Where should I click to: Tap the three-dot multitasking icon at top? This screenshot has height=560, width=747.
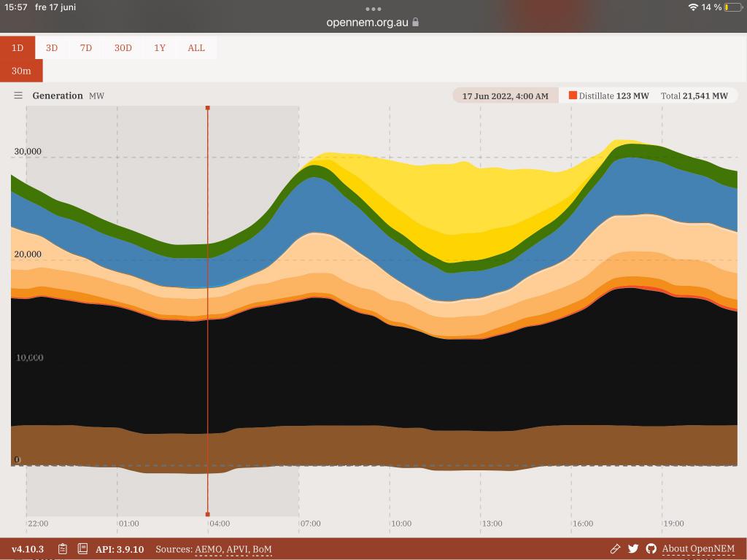click(373, 9)
